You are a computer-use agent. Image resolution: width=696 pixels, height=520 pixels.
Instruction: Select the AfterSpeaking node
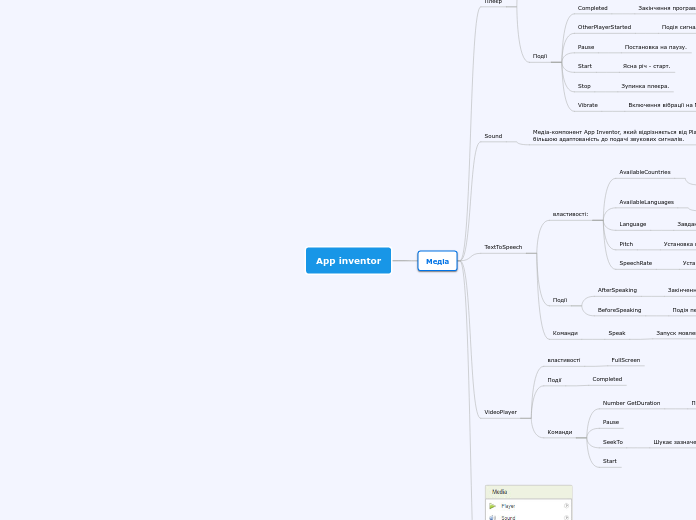(617, 290)
